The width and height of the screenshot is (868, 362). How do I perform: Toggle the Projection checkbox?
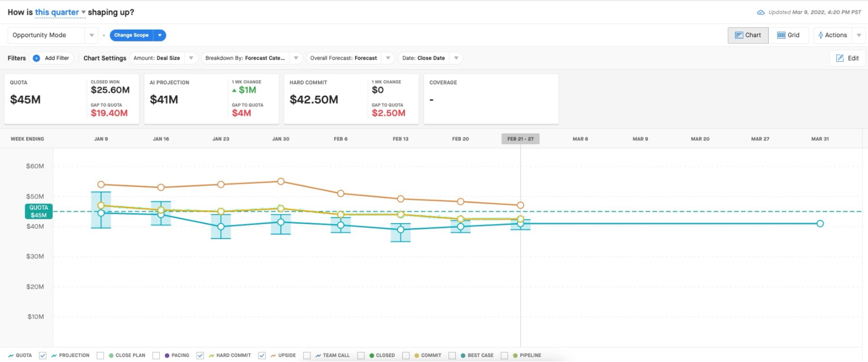[43, 356]
